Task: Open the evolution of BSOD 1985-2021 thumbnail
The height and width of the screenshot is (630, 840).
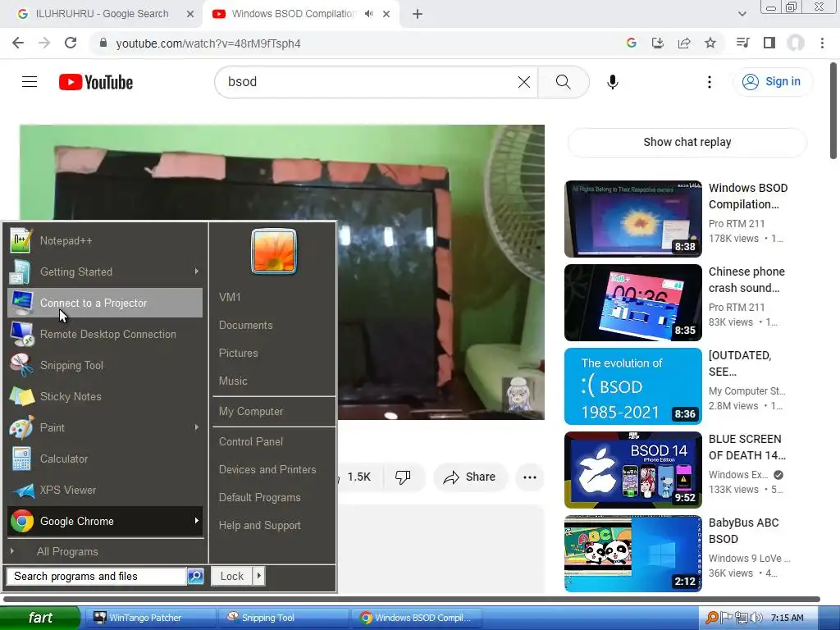Action: pyautogui.click(x=632, y=386)
